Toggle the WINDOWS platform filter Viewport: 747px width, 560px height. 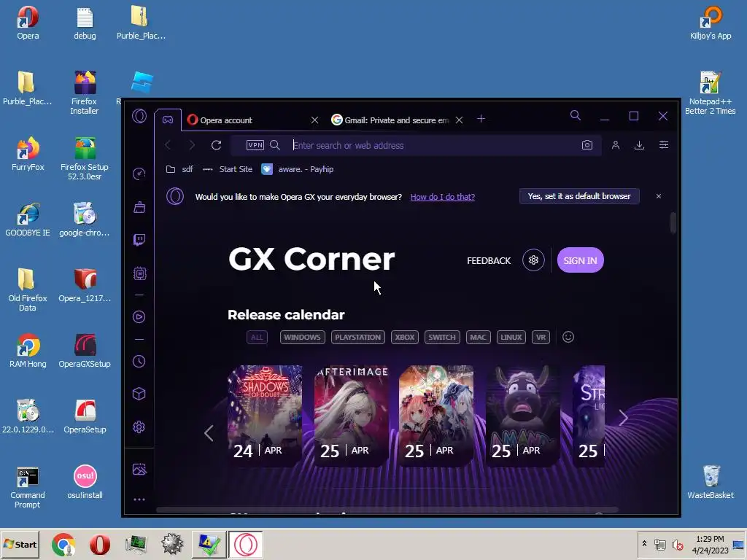(303, 337)
